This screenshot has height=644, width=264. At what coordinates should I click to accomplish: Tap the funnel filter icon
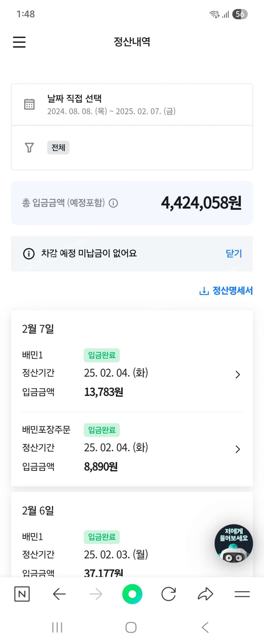point(29,147)
